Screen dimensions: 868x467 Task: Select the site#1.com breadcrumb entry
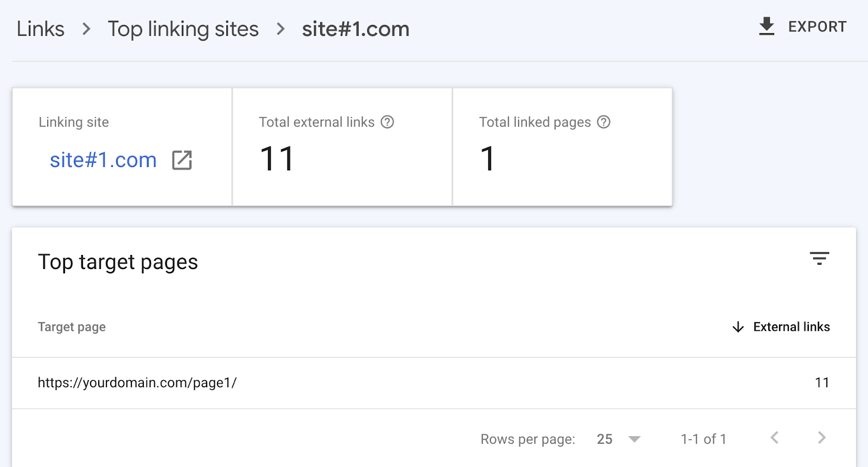(356, 29)
